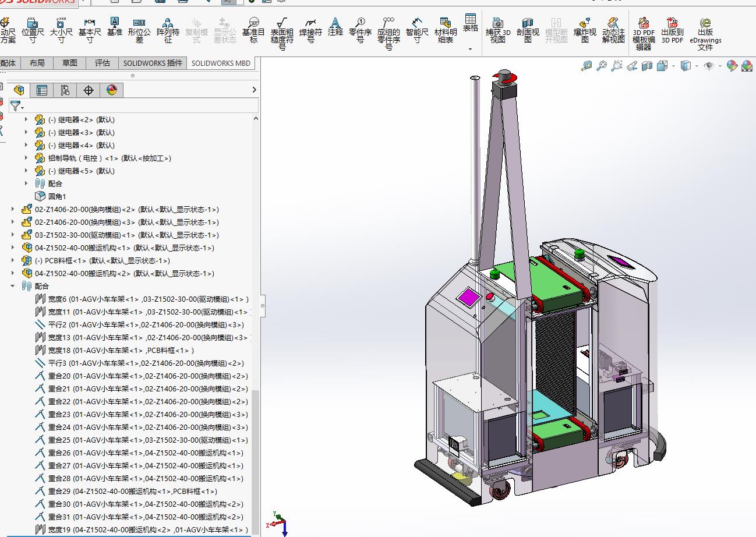
Task: Open the DimXpertManager crosshair tab
Action: 89,90
